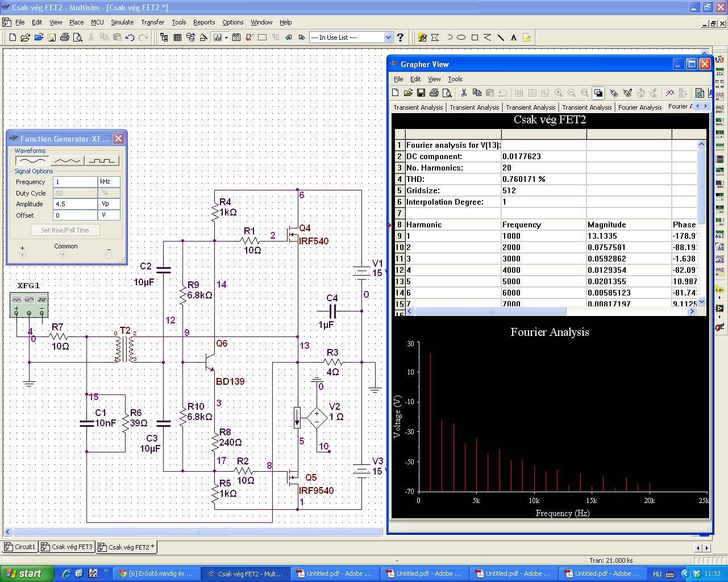Show grid lines in Grapher toolbar
Viewport: 728px width, 582px height.
pos(519,93)
